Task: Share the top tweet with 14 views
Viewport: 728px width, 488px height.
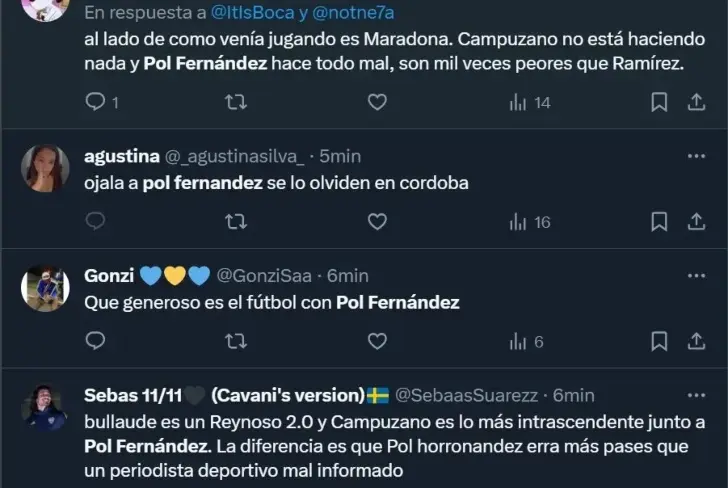Action: (x=695, y=102)
